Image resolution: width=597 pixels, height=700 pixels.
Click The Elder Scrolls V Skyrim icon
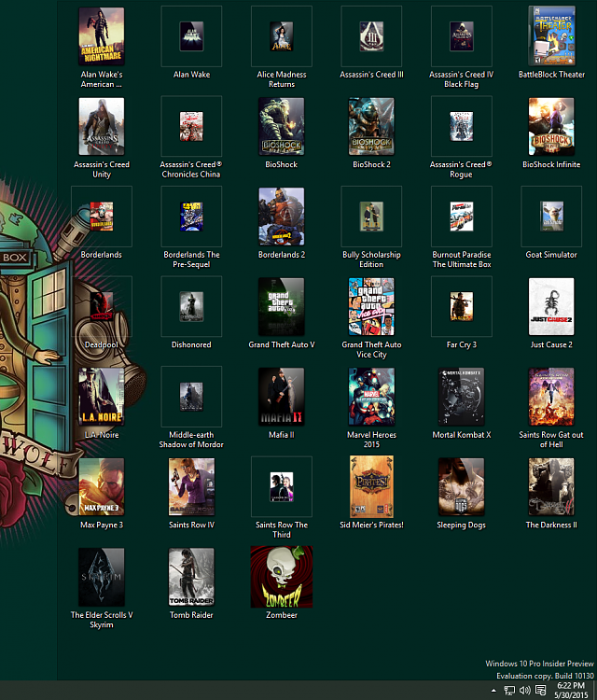click(102, 577)
